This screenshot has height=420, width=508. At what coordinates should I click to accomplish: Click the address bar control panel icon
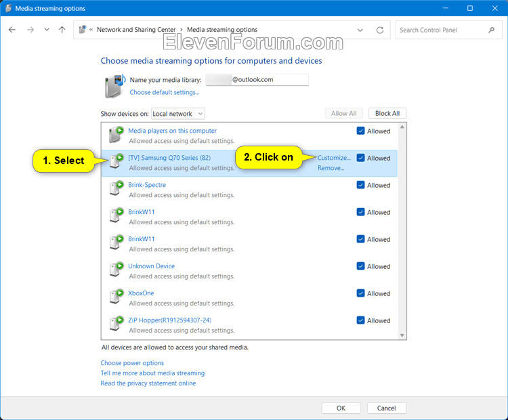pyautogui.click(x=83, y=30)
